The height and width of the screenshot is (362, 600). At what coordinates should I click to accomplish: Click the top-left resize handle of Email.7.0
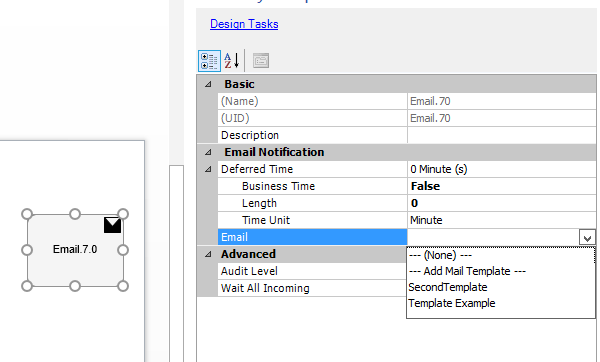click(27, 214)
